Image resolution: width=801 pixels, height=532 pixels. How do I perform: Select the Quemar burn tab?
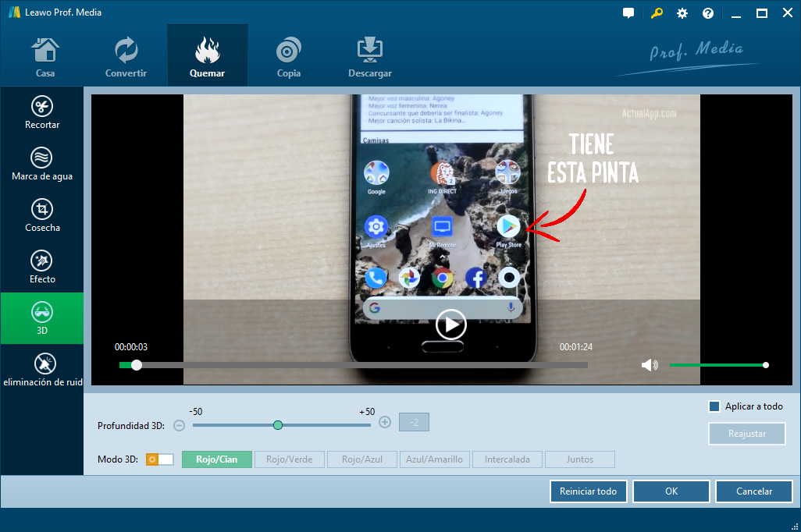[207, 56]
